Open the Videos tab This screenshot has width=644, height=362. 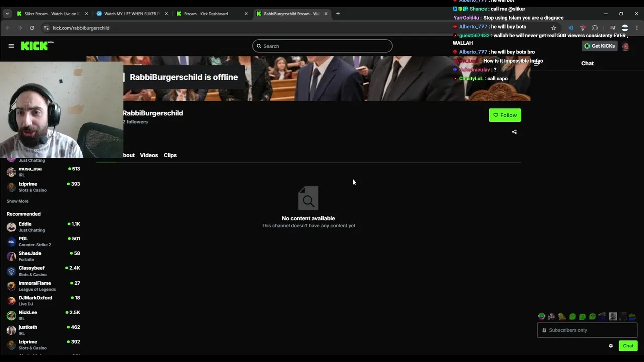tap(149, 155)
